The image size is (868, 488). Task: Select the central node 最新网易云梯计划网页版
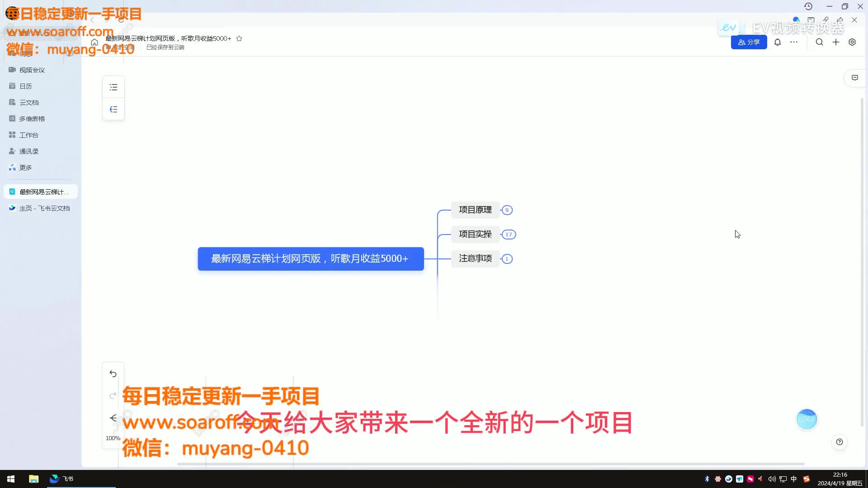[x=311, y=259]
